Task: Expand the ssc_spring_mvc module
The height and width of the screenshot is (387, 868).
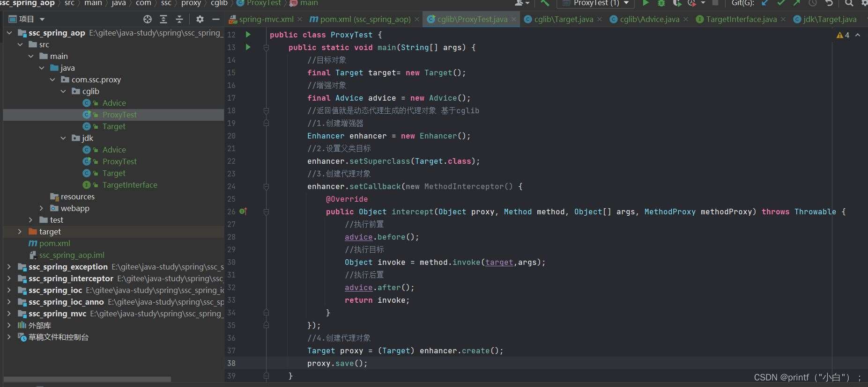Action: pyautogui.click(x=9, y=314)
